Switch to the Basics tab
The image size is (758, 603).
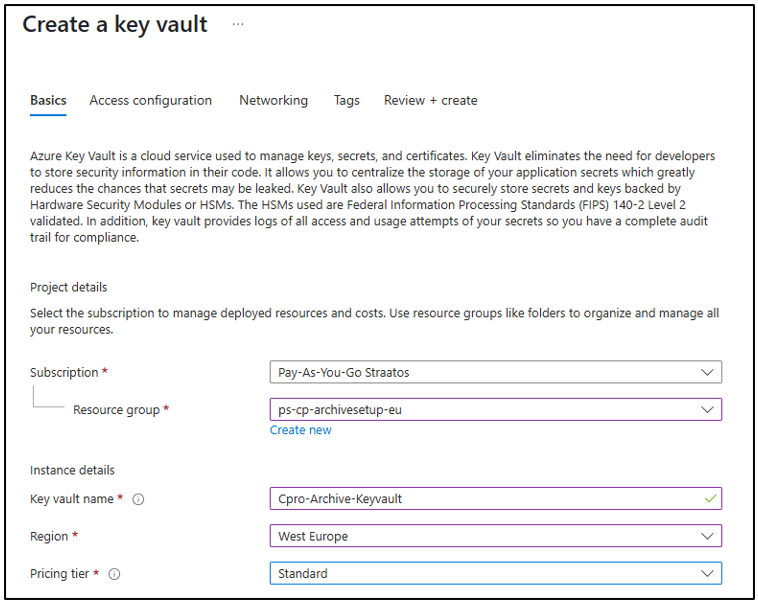48,100
